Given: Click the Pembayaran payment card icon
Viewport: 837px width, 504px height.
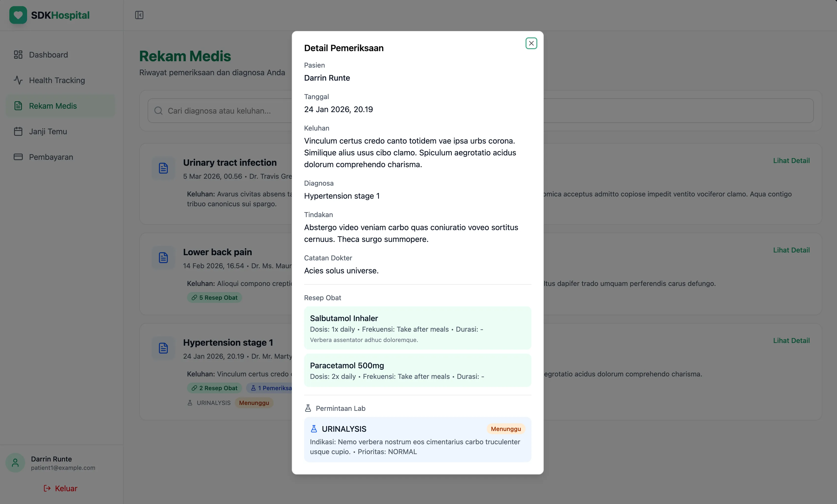Looking at the screenshot, I should coord(18,157).
